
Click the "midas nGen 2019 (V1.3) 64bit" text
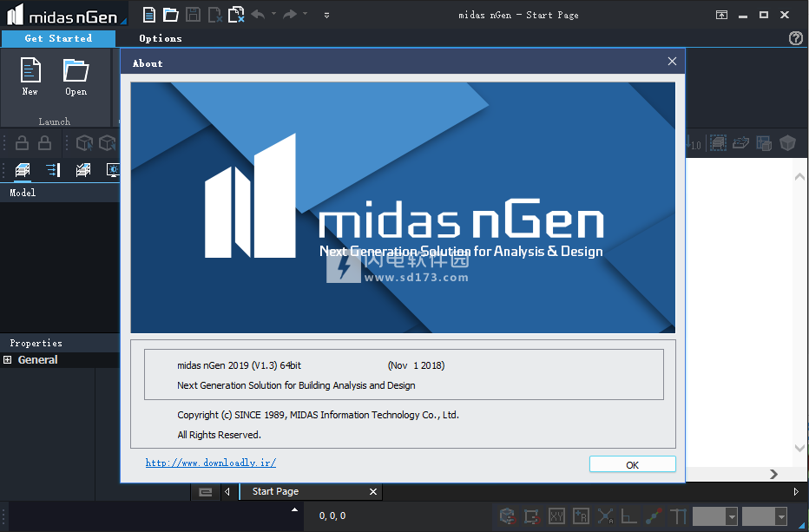pyautogui.click(x=239, y=366)
